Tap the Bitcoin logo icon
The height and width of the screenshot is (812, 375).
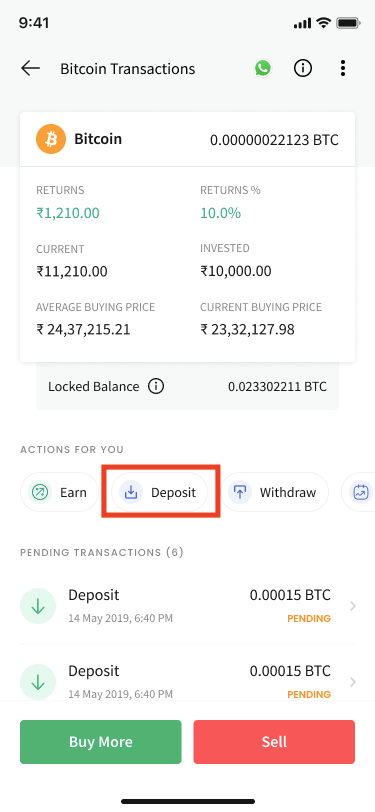51,139
